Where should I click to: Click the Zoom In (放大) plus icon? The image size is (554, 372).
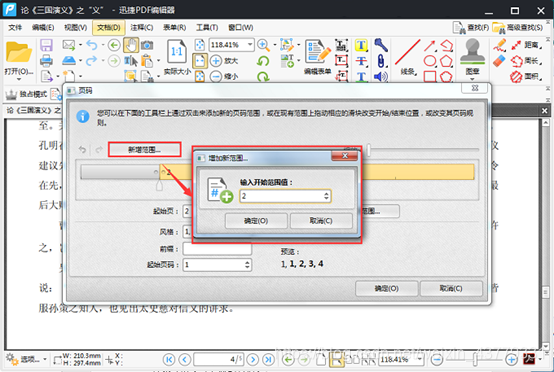point(216,61)
